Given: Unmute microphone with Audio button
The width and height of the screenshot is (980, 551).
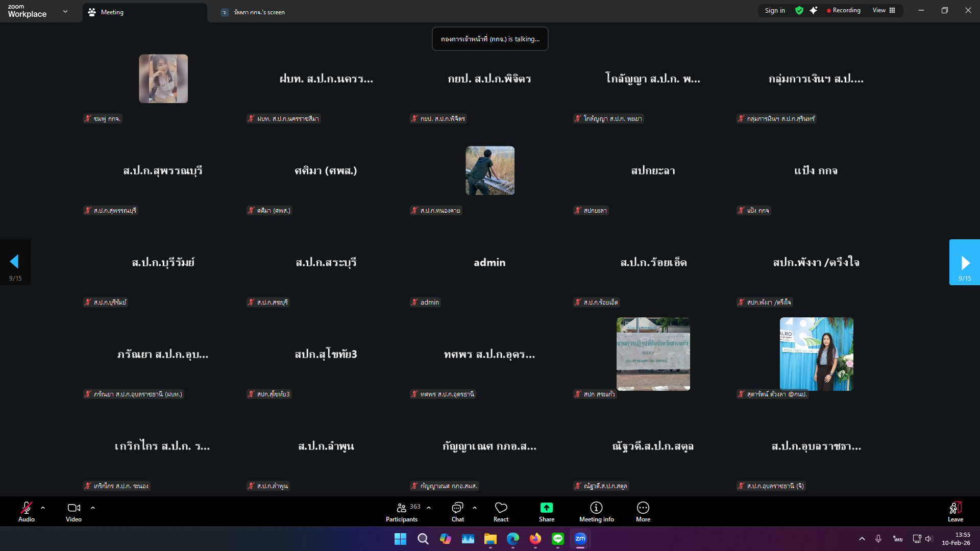Looking at the screenshot, I should 27,508.
